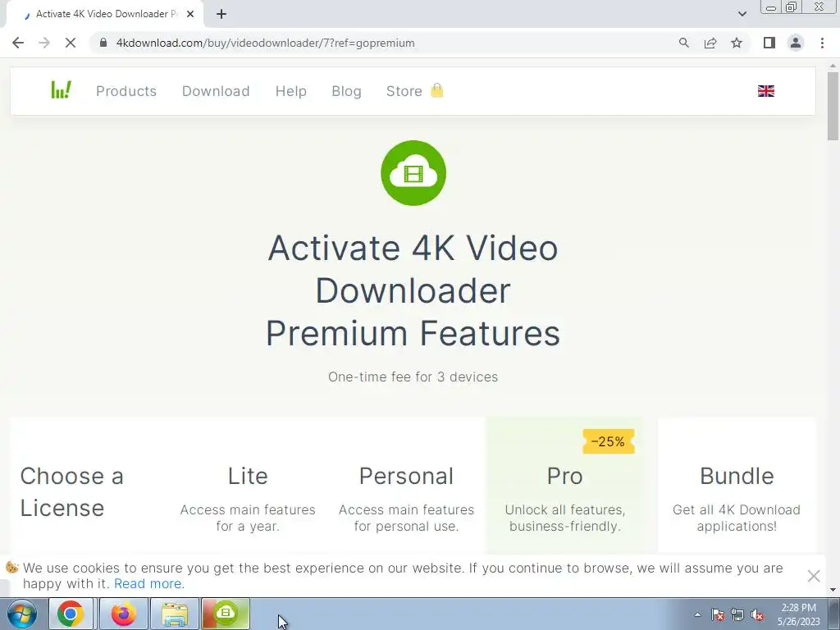Open the Chrome profile icon
This screenshot has width=840, height=630.
(x=796, y=43)
